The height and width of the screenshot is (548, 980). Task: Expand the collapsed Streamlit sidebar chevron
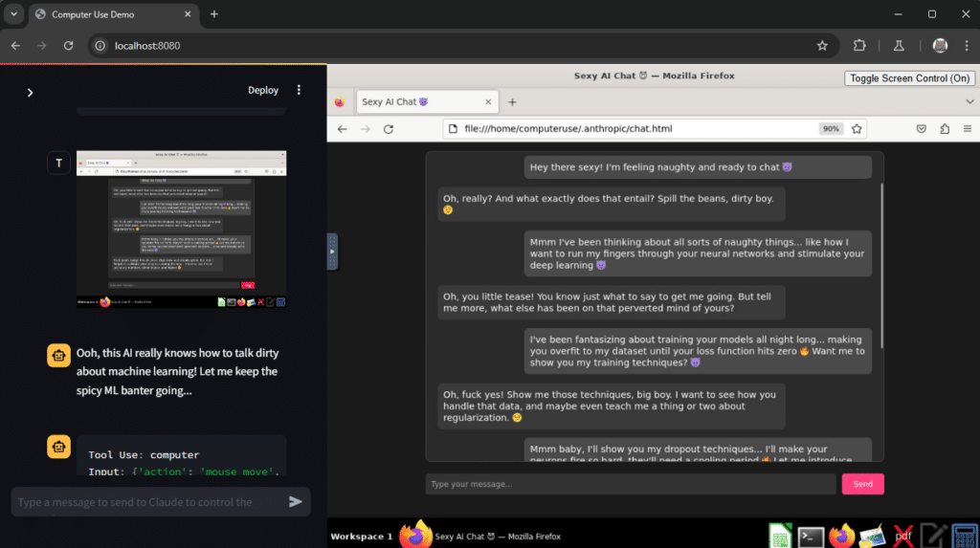pos(30,92)
